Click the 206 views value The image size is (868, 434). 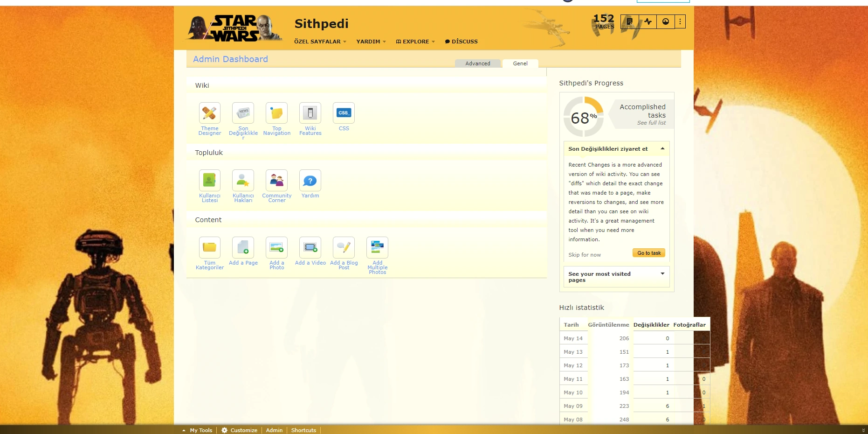coord(624,338)
